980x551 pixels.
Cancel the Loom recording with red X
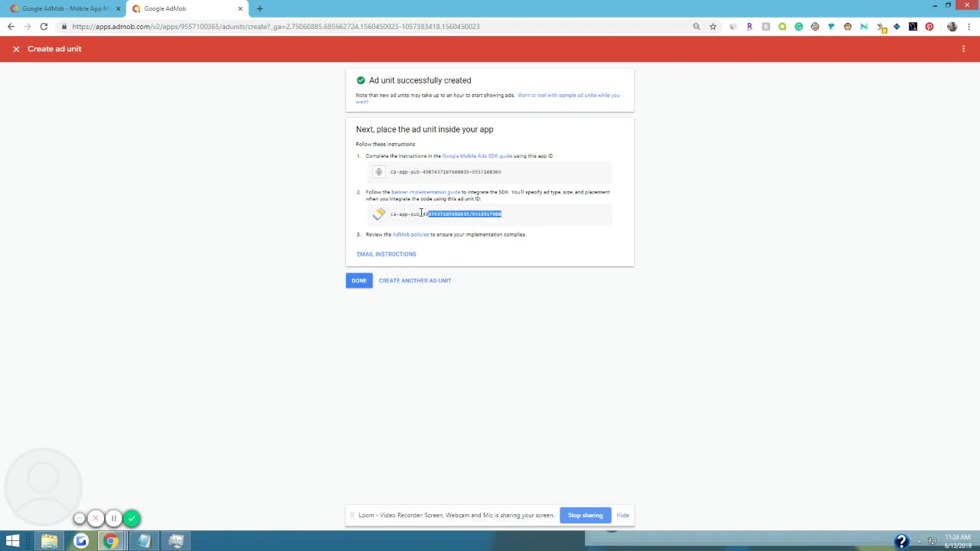click(x=96, y=518)
